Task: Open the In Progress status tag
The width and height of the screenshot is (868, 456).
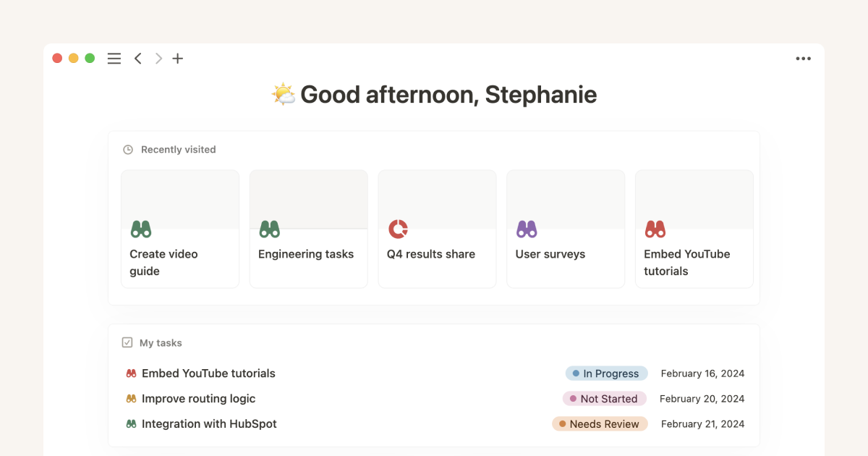Action: [x=606, y=373]
